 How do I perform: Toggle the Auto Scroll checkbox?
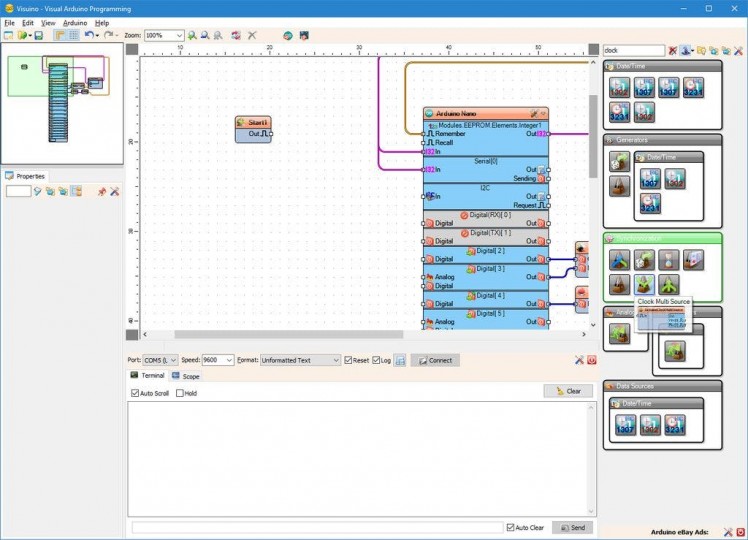pos(136,393)
